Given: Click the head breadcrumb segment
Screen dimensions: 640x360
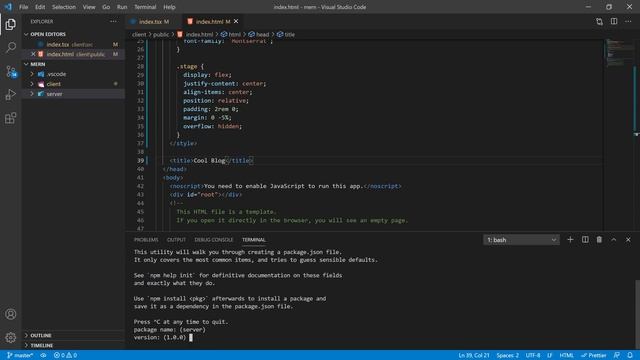Looking at the screenshot, I should tap(259, 35).
